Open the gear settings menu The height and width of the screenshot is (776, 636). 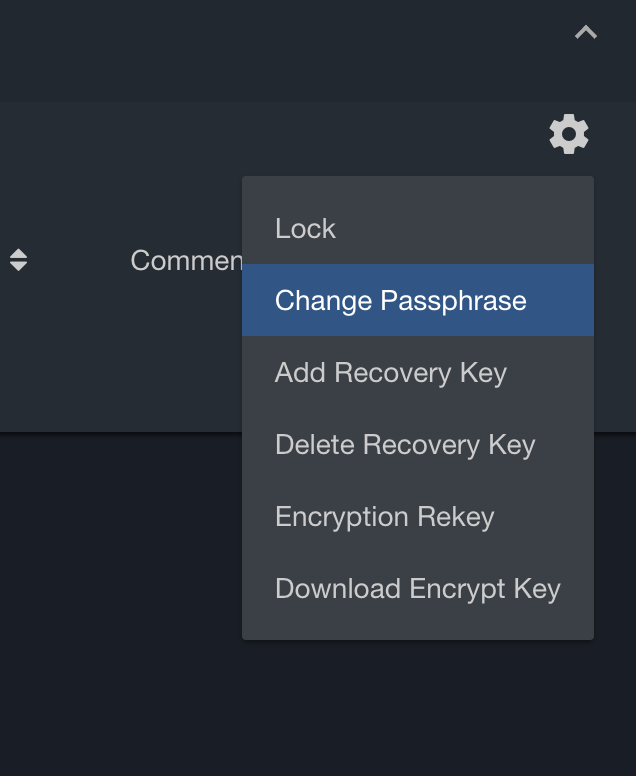569,134
